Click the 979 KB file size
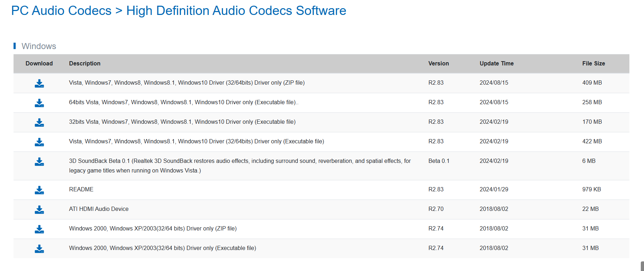Image resolution: width=644 pixels, height=271 pixels. click(x=592, y=189)
